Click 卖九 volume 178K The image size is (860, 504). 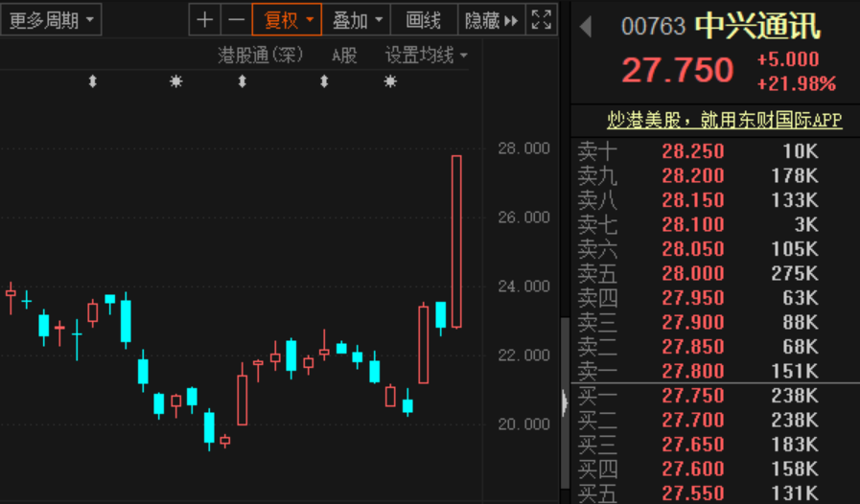pos(795,175)
